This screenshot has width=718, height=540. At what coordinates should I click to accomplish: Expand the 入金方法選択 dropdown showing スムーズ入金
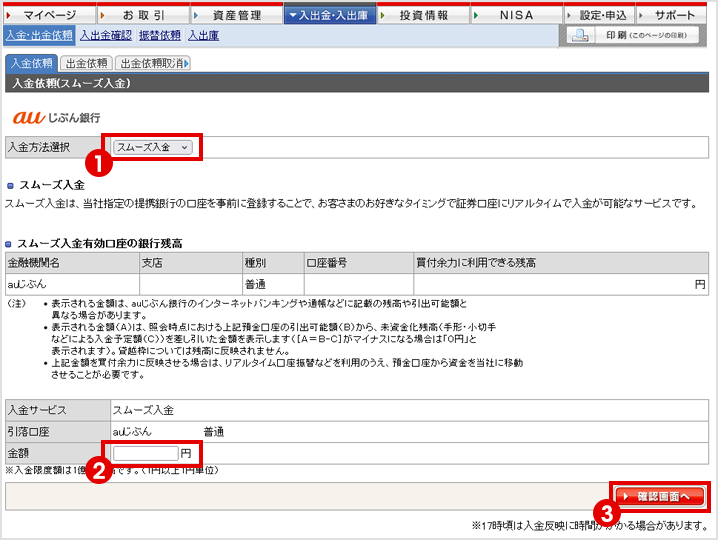click(x=151, y=147)
